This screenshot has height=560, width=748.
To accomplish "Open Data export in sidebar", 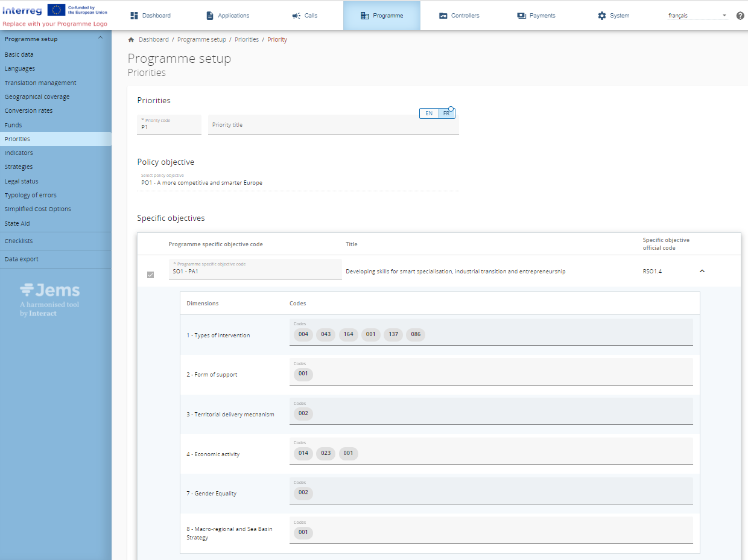I will point(22,259).
